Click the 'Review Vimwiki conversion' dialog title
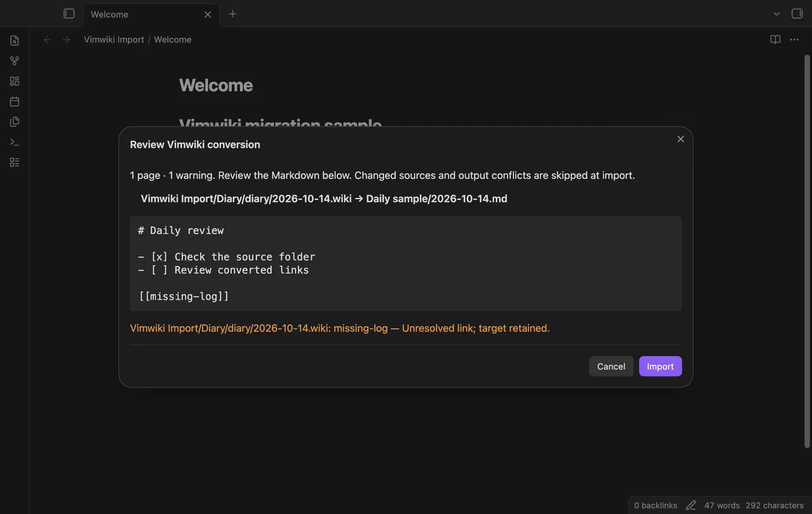Viewport: 812px width, 514px height. (195, 145)
